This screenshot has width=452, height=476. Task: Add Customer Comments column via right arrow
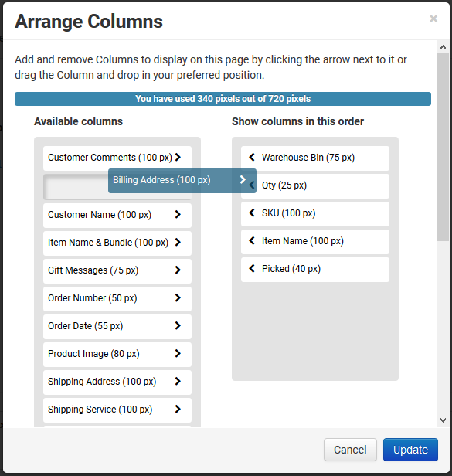coord(178,158)
